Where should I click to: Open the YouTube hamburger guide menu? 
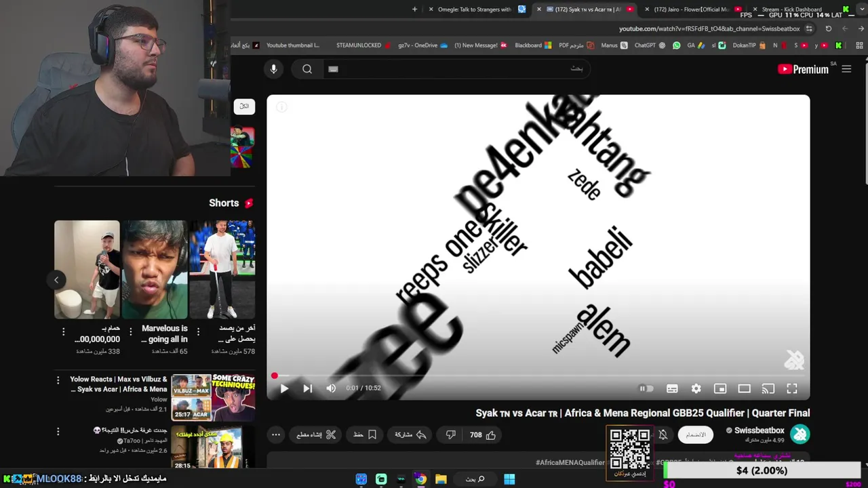pyautogui.click(x=846, y=69)
